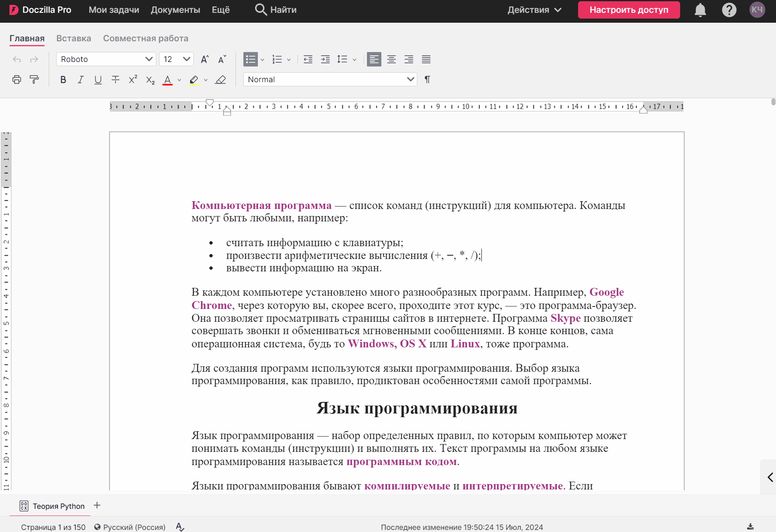
Task: Toggle bold formatting
Action: click(x=63, y=80)
